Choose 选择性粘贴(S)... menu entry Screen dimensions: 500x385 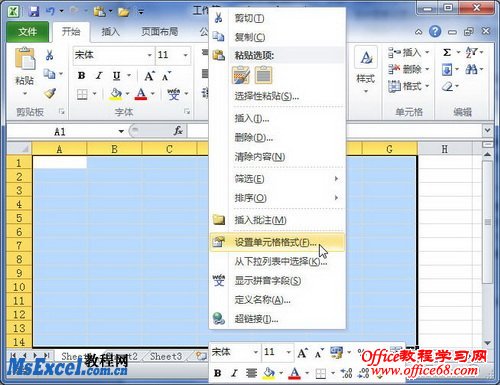(x=277, y=96)
